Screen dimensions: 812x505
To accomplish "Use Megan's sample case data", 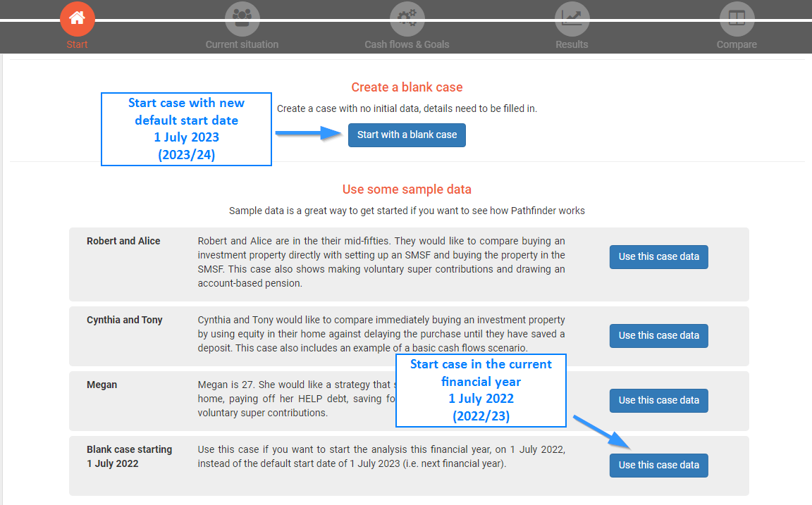I will (658, 401).
